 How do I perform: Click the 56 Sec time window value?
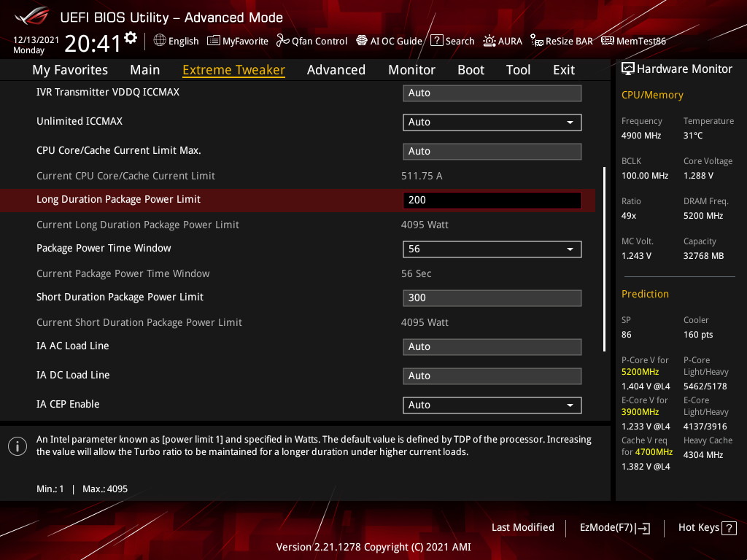pyautogui.click(x=416, y=274)
